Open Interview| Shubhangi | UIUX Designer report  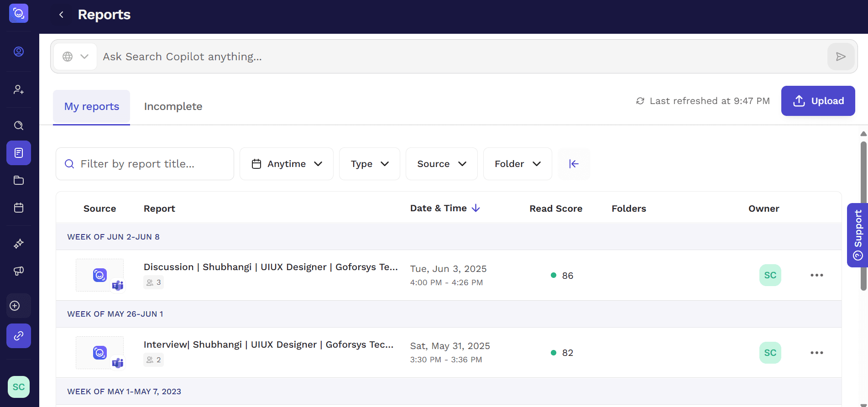(x=268, y=344)
